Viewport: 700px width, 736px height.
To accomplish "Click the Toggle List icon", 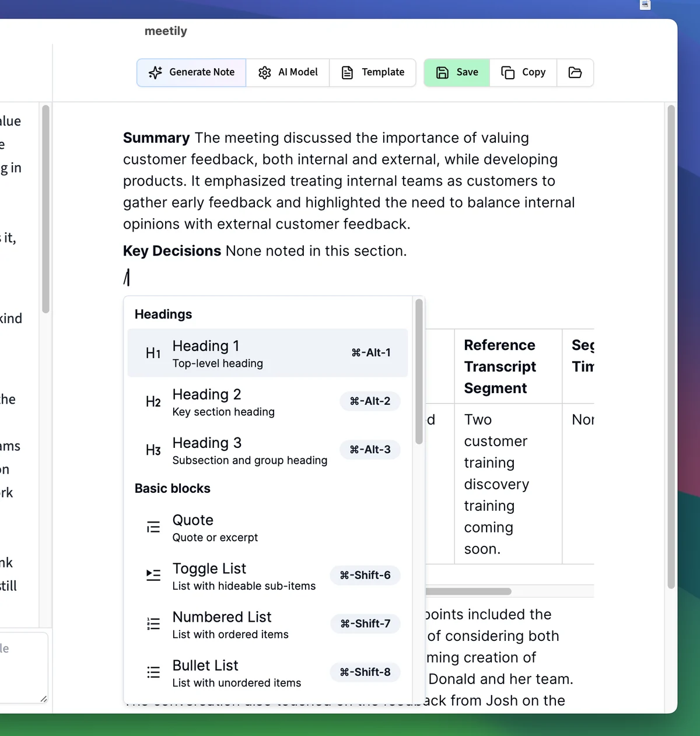I will tap(153, 575).
